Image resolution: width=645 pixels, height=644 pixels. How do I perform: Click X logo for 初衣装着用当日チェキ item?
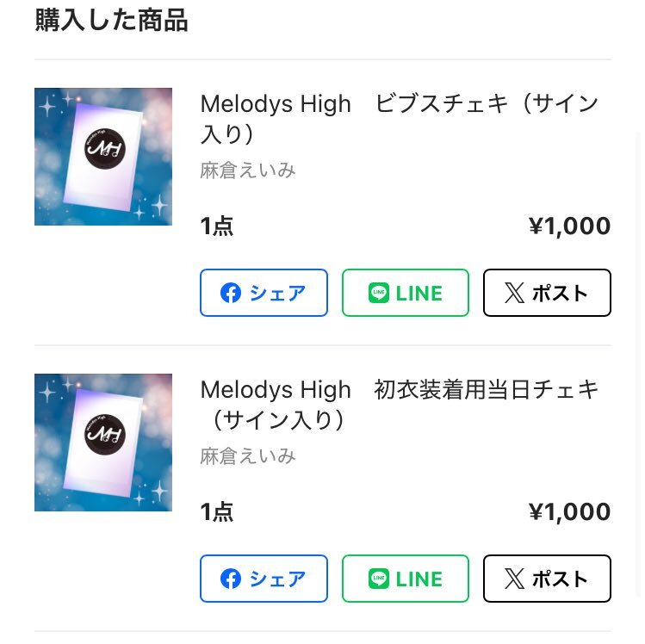tap(514, 579)
